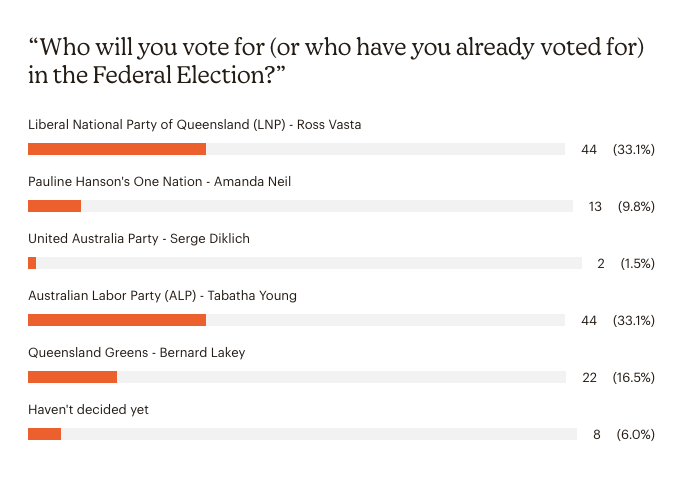683x477 pixels.
Task: Click the orange LNP Ross Vasta bar
Action: coord(117,149)
